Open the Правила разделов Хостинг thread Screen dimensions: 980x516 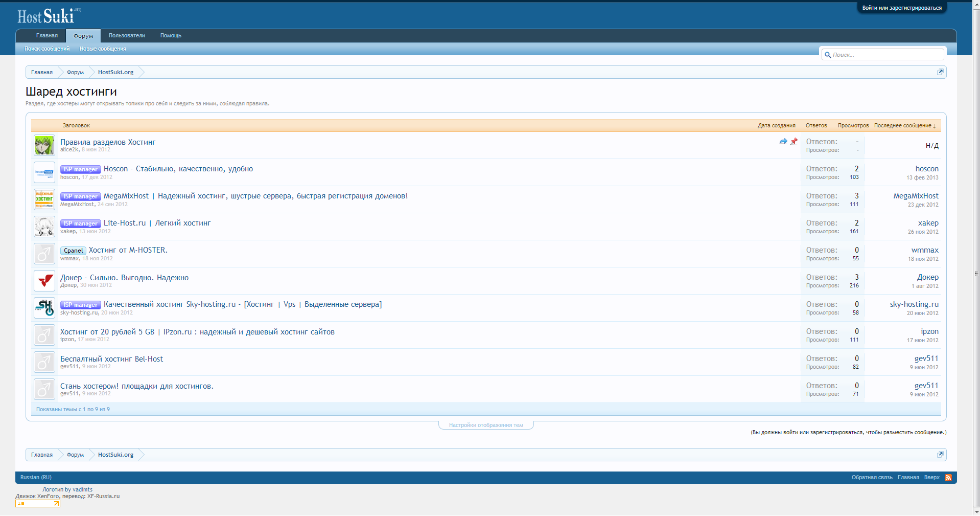click(x=108, y=142)
